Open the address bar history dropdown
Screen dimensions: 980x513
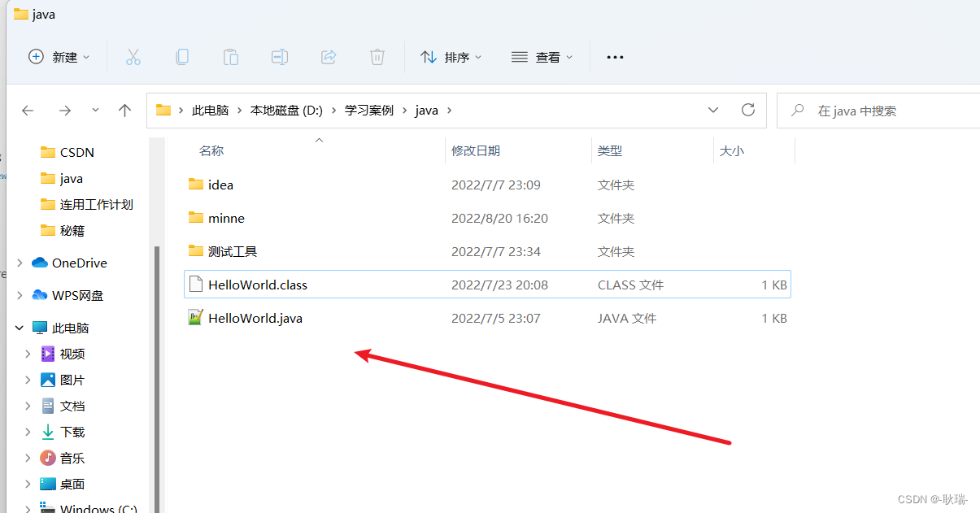click(713, 110)
